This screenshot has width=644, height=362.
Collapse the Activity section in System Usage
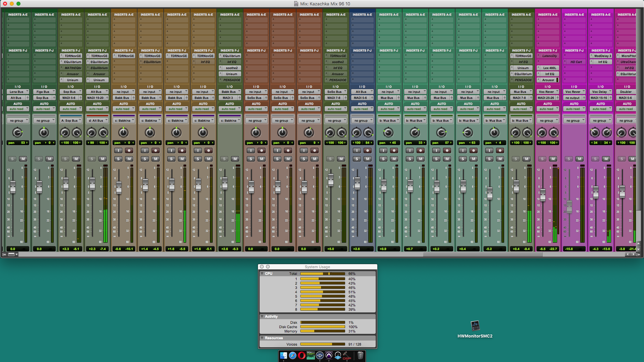tap(262, 317)
